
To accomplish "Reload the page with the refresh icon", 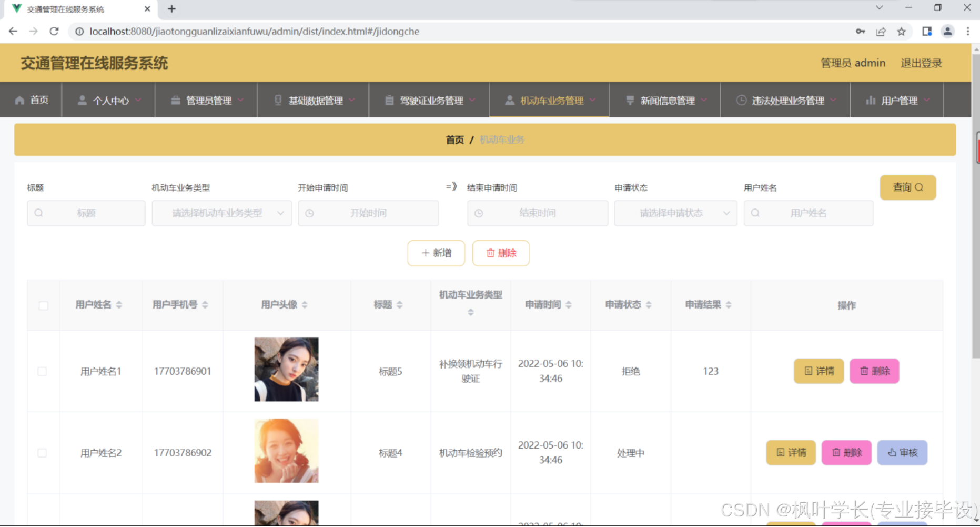I will (x=54, y=32).
